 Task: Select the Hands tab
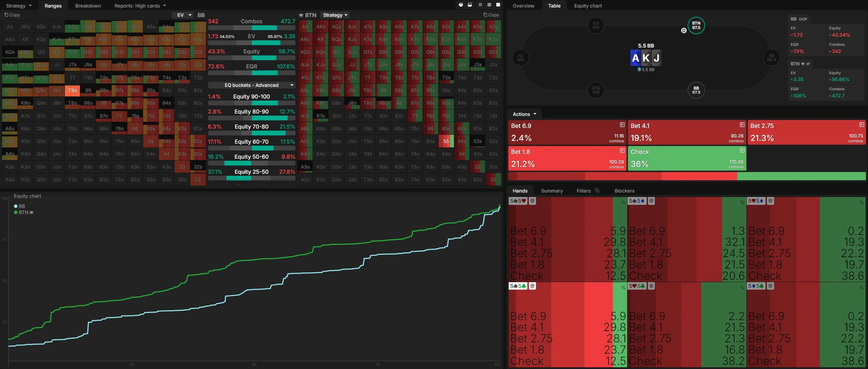pyautogui.click(x=520, y=191)
